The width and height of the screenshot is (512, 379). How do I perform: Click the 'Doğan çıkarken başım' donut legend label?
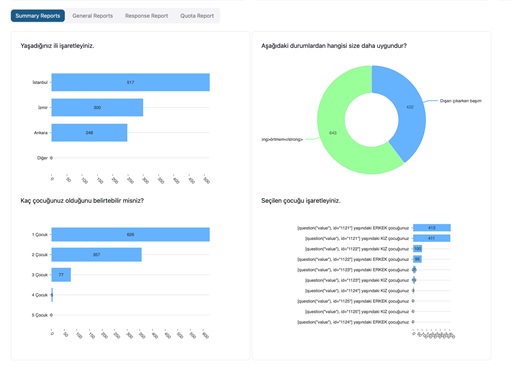(461, 101)
